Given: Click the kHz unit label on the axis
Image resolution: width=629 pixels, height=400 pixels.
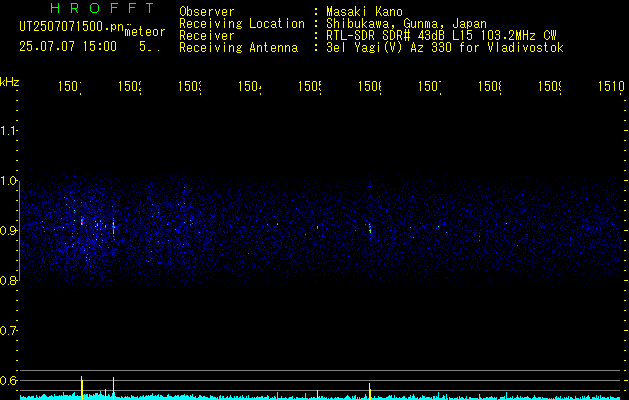Looking at the screenshot, I should [9, 82].
